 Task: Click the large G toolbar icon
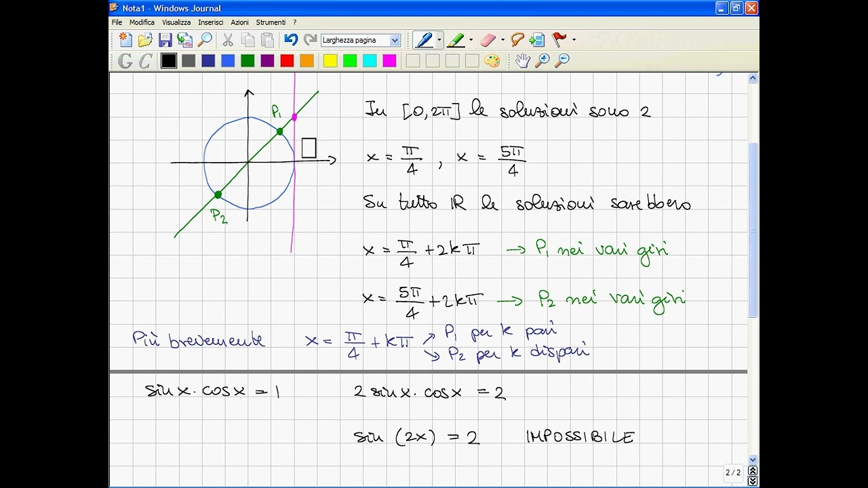(x=125, y=61)
